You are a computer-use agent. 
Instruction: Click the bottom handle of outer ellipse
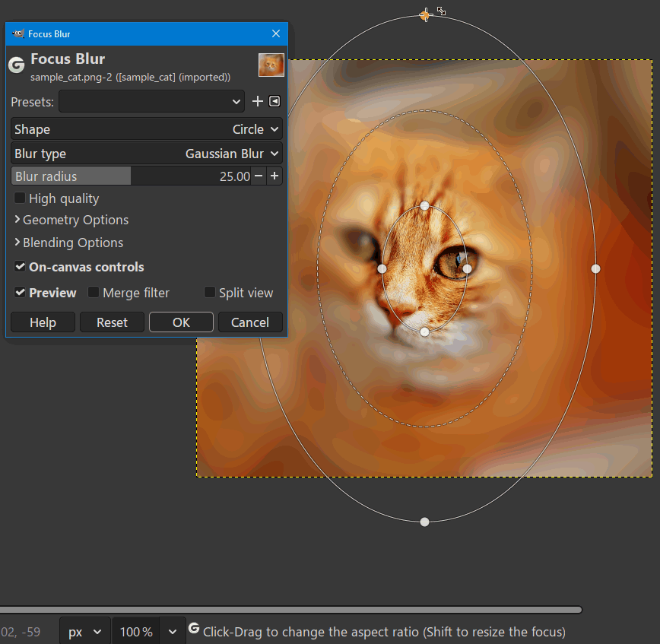point(424,522)
